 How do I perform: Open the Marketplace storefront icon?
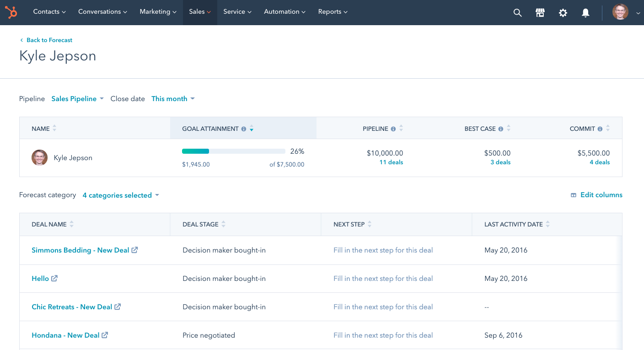(x=540, y=13)
